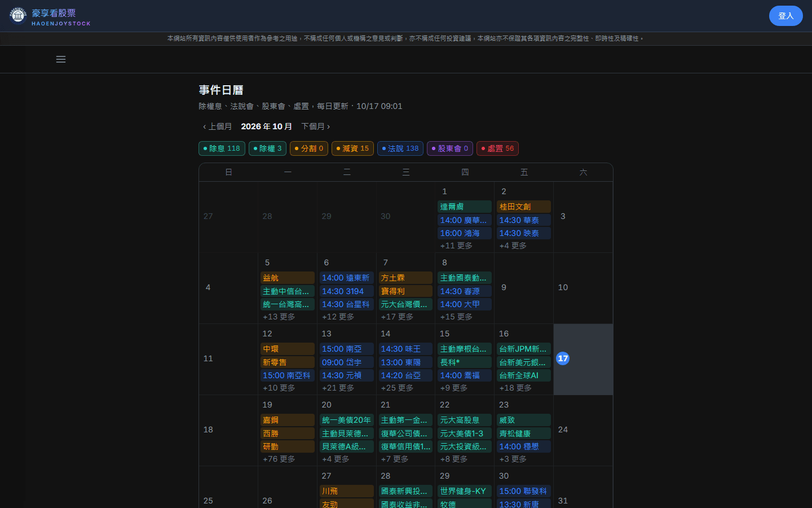Open the 方土霖 event on October 7
812x508 pixels.
coord(405,278)
